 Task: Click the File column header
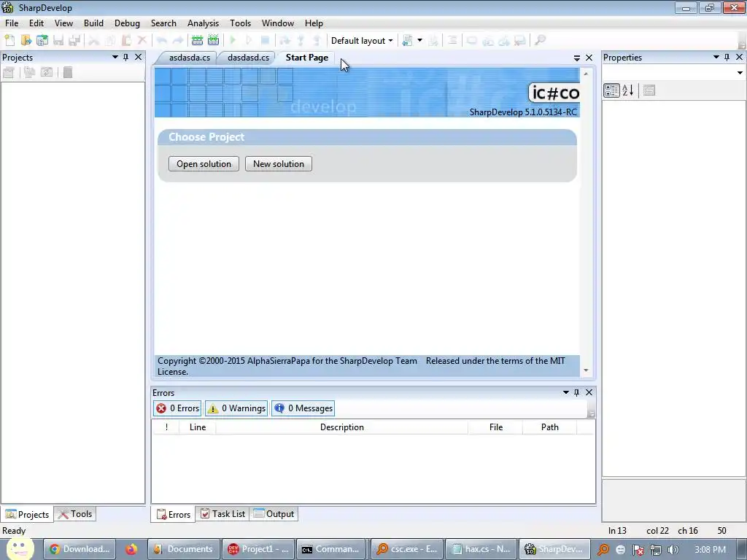[495, 427]
